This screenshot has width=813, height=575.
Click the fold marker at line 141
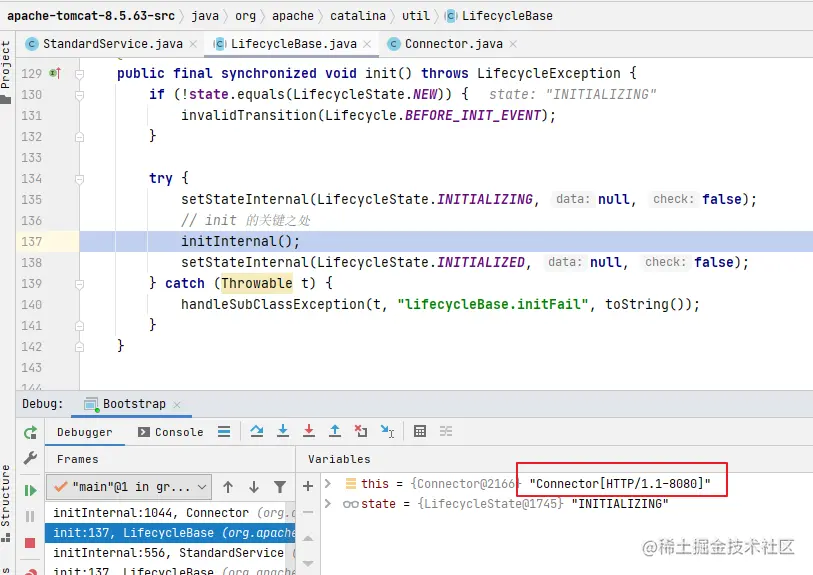tap(79, 326)
